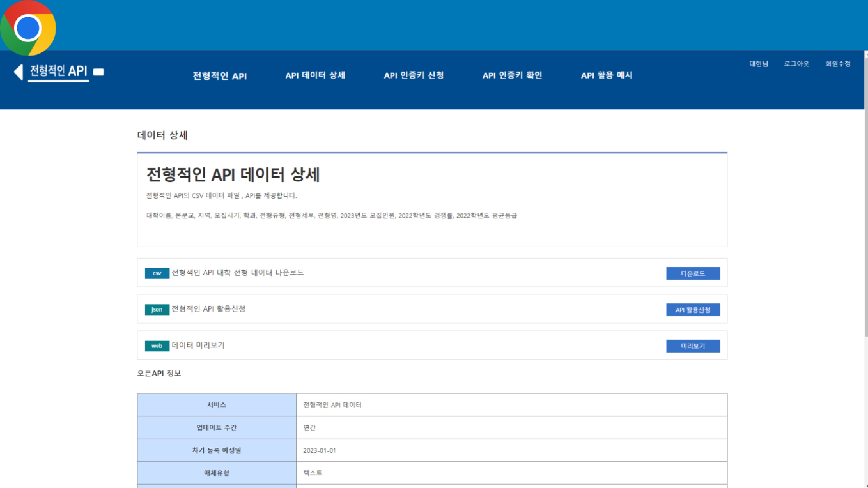
Task: Go home via the 전형적인 API logo text
Action: point(59,71)
